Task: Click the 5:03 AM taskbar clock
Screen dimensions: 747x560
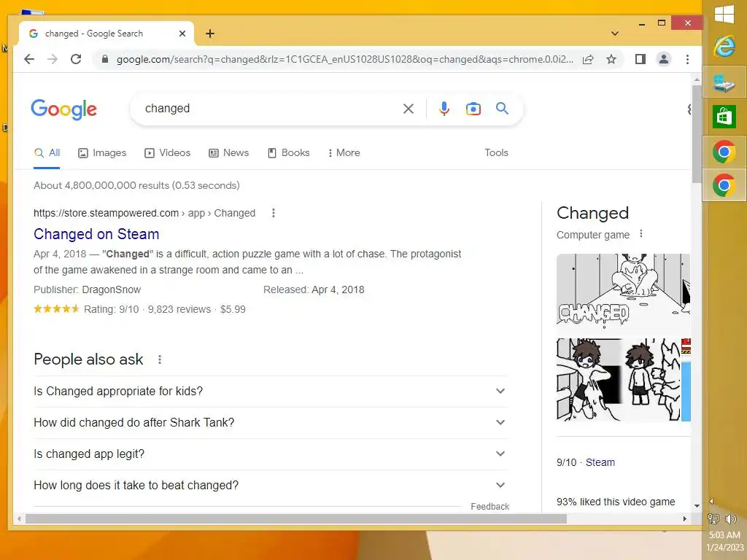Action: tap(724, 535)
